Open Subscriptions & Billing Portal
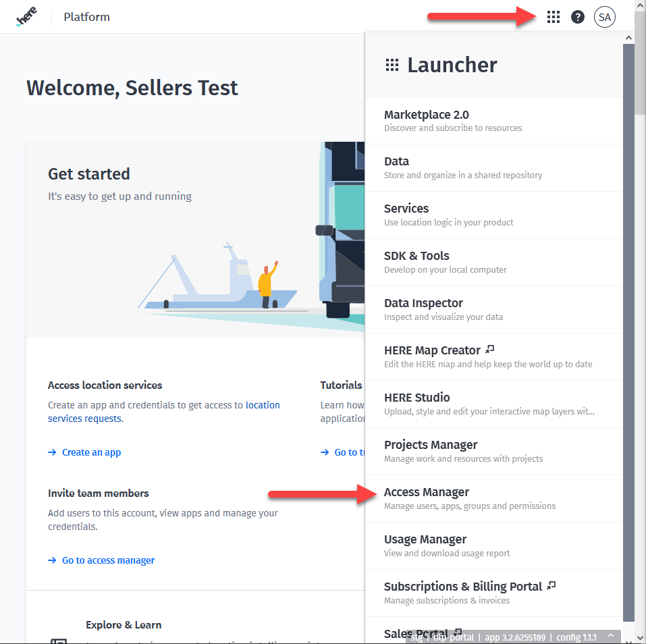This screenshot has height=644, width=646. [493, 593]
